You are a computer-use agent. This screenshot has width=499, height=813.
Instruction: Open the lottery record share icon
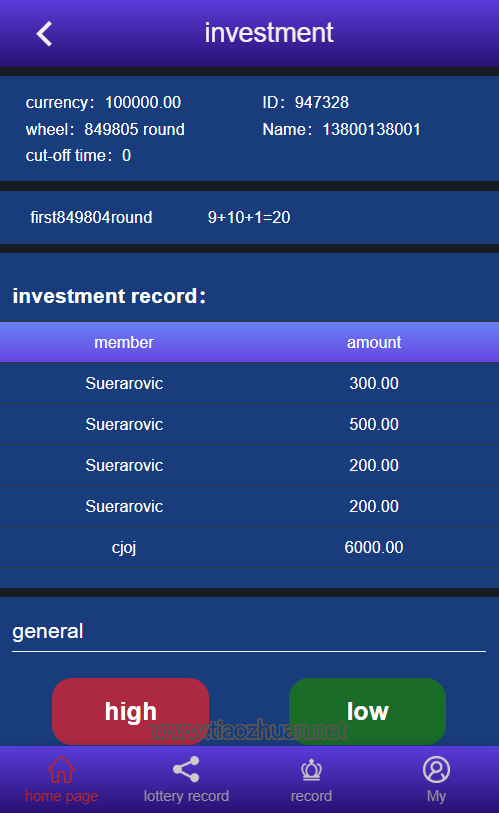pos(186,769)
